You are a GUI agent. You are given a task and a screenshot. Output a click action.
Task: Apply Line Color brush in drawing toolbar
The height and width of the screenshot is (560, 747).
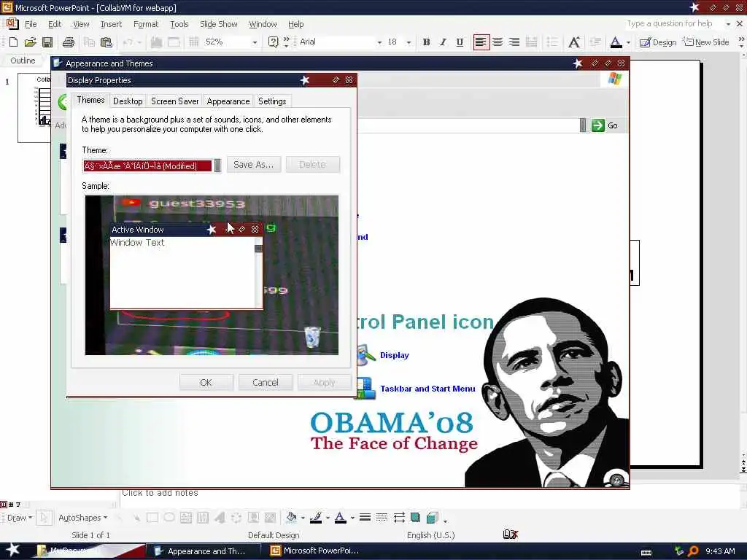coord(316,518)
